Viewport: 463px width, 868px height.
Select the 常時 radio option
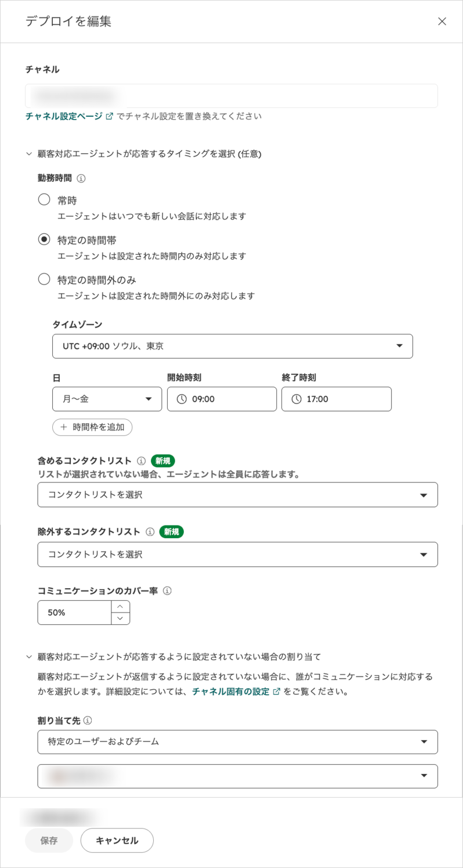(x=44, y=200)
